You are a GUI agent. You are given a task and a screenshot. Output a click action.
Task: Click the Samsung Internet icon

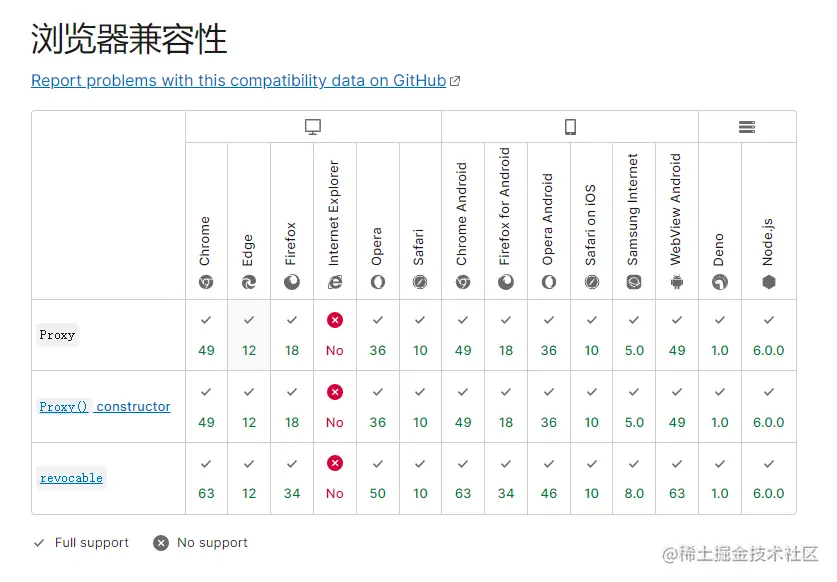[x=634, y=282]
